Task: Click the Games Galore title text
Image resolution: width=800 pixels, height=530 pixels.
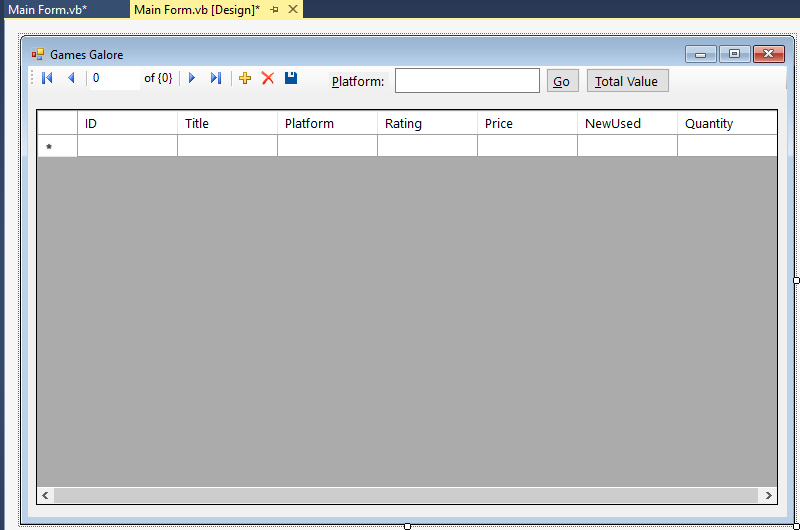Action: (87, 55)
